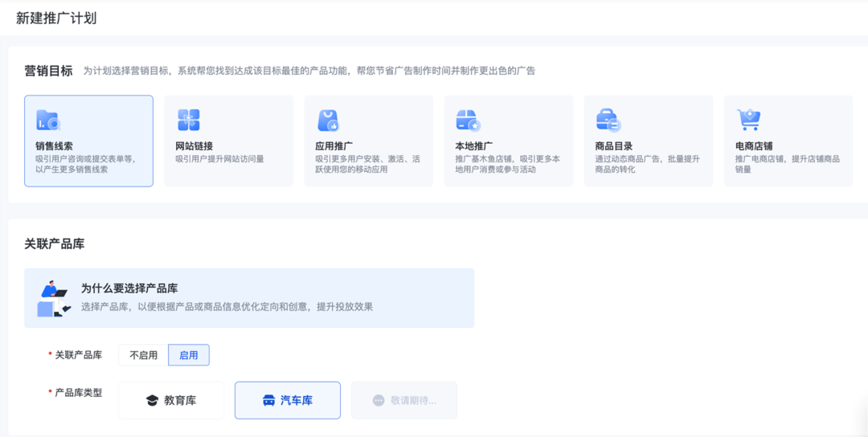This screenshot has height=437, width=868.
Task: Click the 应用推广 shopping bag icon
Action: point(328,120)
